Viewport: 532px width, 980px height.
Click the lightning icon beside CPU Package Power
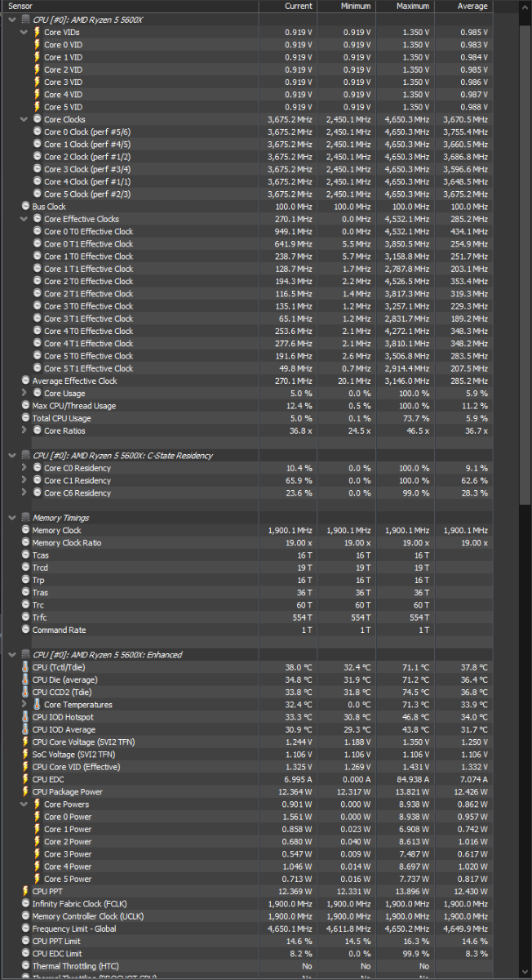point(25,792)
